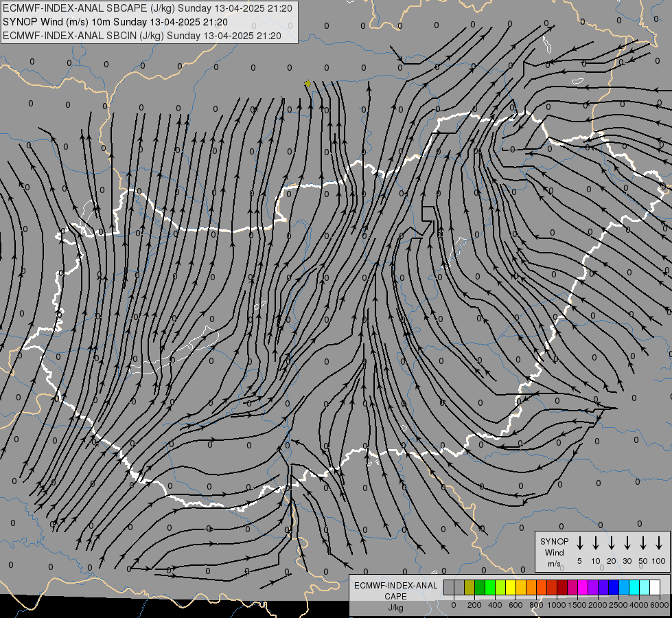This screenshot has width=672, height=618.
Task: Select the pure yellow CAPE legend swatch
Action: tap(511, 587)
